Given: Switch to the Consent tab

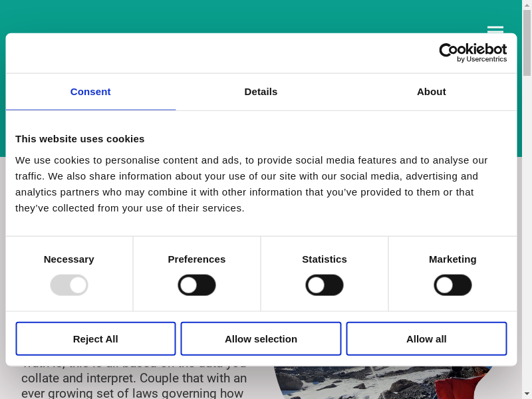Looking at the screenshot, I should 90,92.
